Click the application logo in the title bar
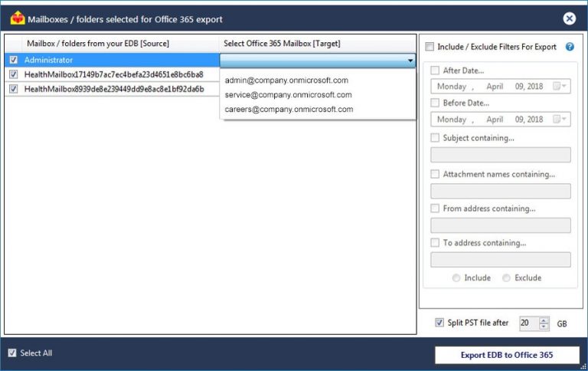 pos(18,18)
